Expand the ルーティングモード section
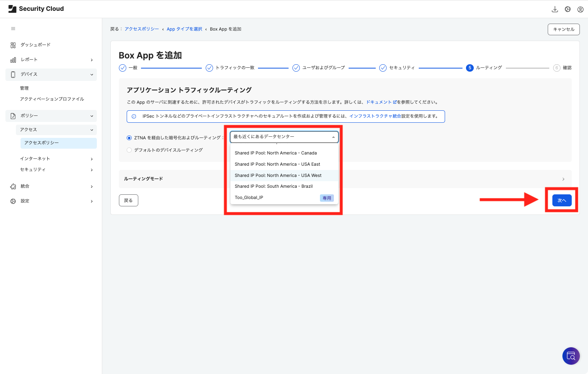Viewport: 588px width, 374px height. click(x=345, y=179)
